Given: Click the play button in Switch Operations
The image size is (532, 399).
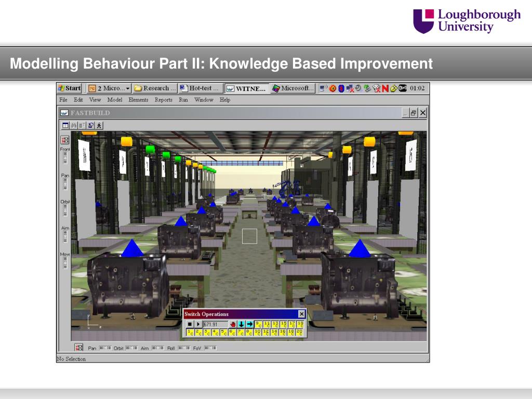Looking at the screenshot, I should [x=198, y=324].
